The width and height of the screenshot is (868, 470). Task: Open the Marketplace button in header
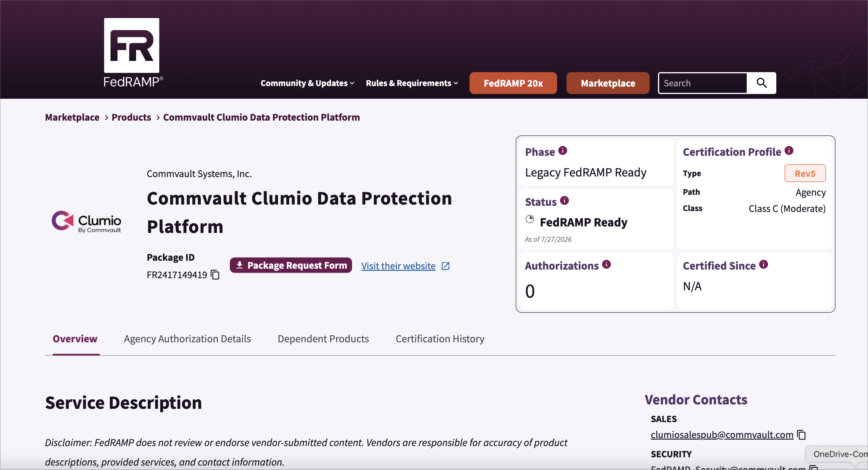pos(608,83)
